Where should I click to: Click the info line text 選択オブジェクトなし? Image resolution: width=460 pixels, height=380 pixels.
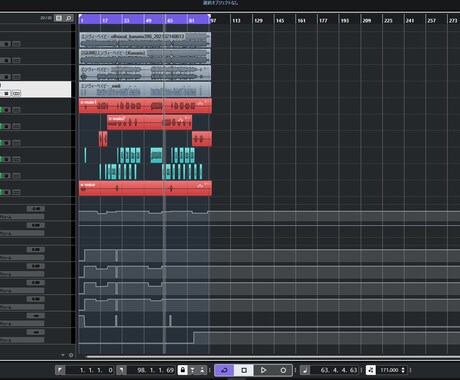(220, 3)
